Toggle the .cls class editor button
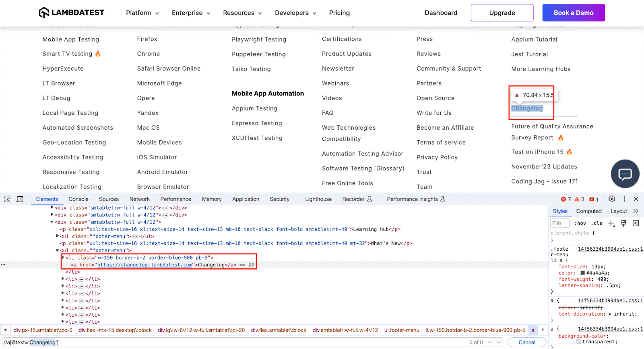This screenshot has width=644, height=349. tap(597, 223)
